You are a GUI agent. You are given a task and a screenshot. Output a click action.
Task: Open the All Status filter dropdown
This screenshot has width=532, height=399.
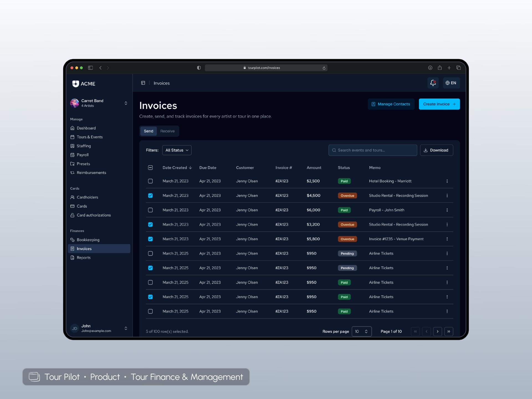pyautogui.click(x=177, y=150)
